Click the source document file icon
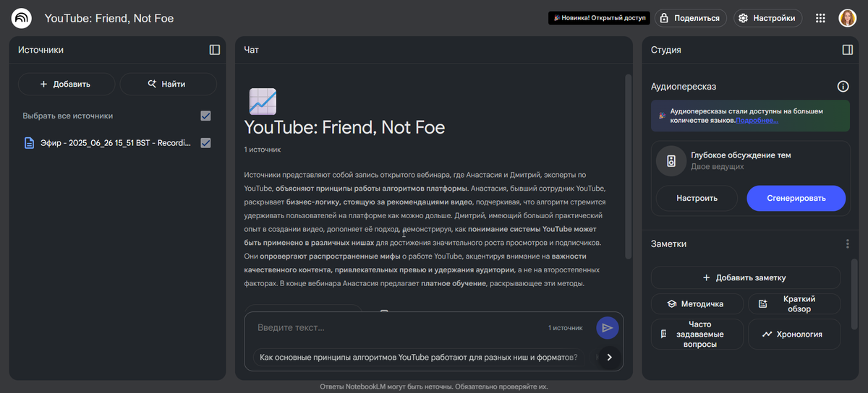 (x=30, y=143)
